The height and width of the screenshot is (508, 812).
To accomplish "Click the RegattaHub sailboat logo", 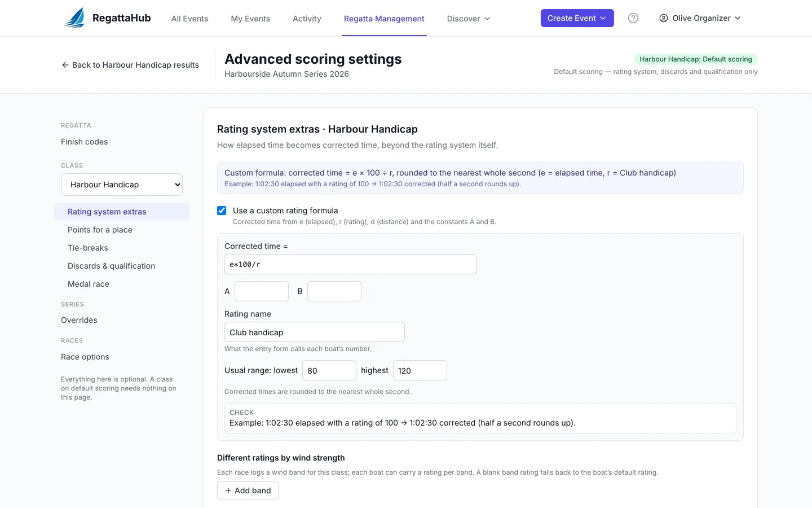I will 75,18.
